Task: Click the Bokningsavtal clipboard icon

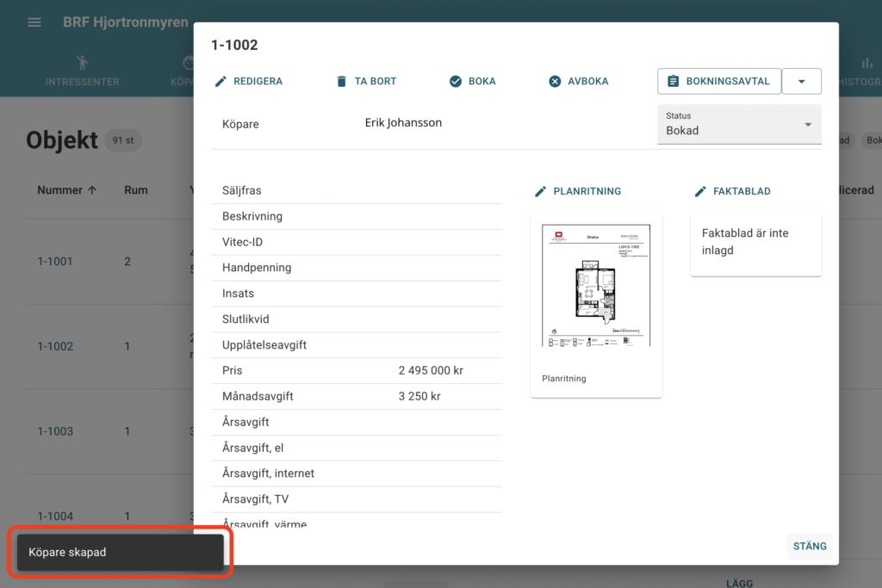Action: click(x=674, y=81)
